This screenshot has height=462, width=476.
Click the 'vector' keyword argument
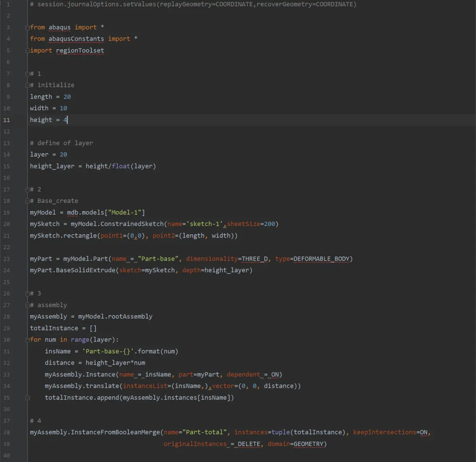pyautogui.click(x=223, y=386)
